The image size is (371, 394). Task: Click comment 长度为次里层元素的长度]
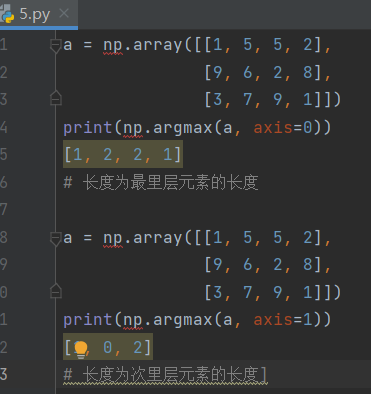(x=165, y=375)
